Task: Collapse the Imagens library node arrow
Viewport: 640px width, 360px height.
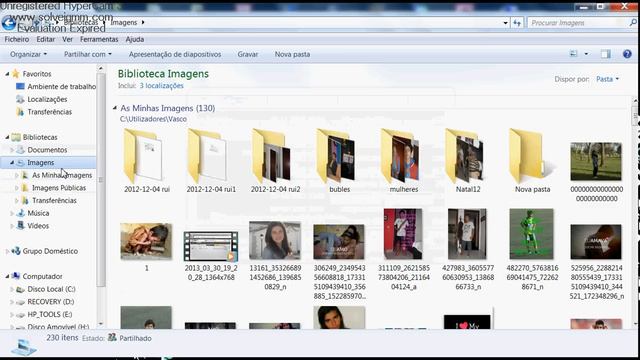Action: pos(12,162)
